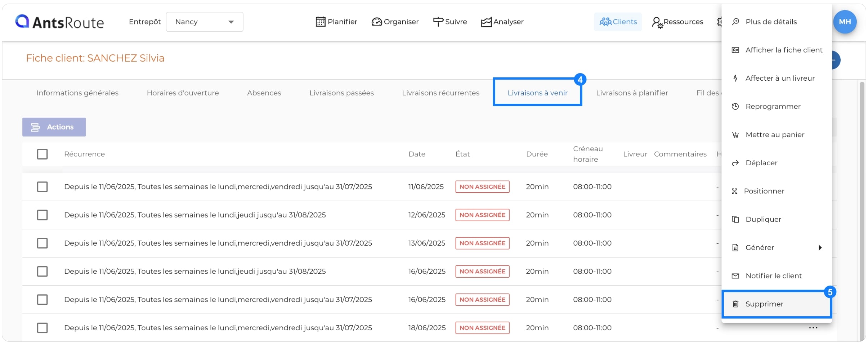Open the Livraisons à planifier tab

click(x=632, y=93)
